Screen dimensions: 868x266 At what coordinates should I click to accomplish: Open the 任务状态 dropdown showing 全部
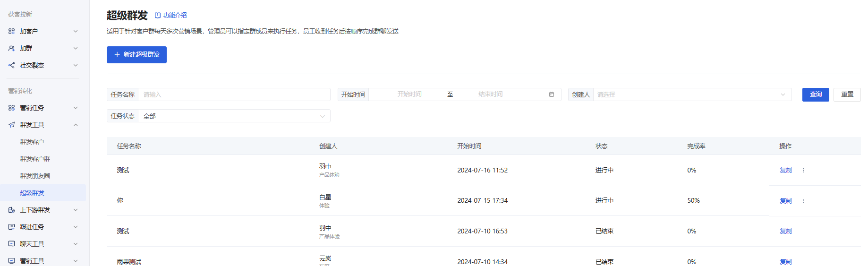(234, 116)
